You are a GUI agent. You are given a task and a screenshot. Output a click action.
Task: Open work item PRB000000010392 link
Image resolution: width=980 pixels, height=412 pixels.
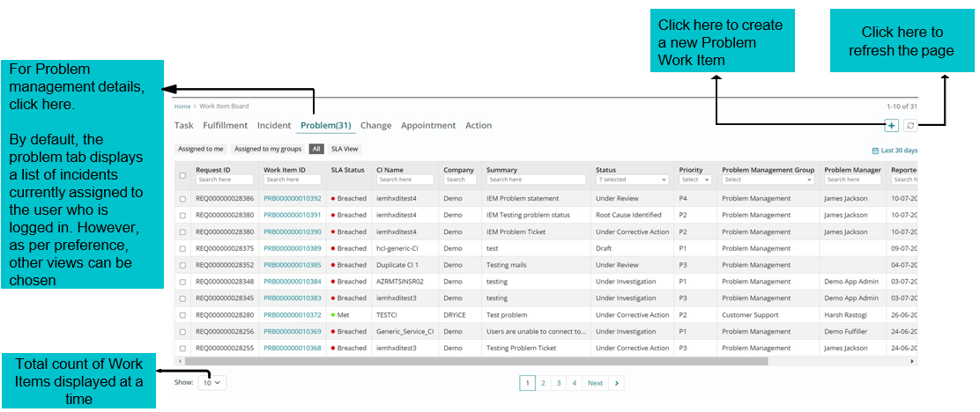(x=293, y=198)
